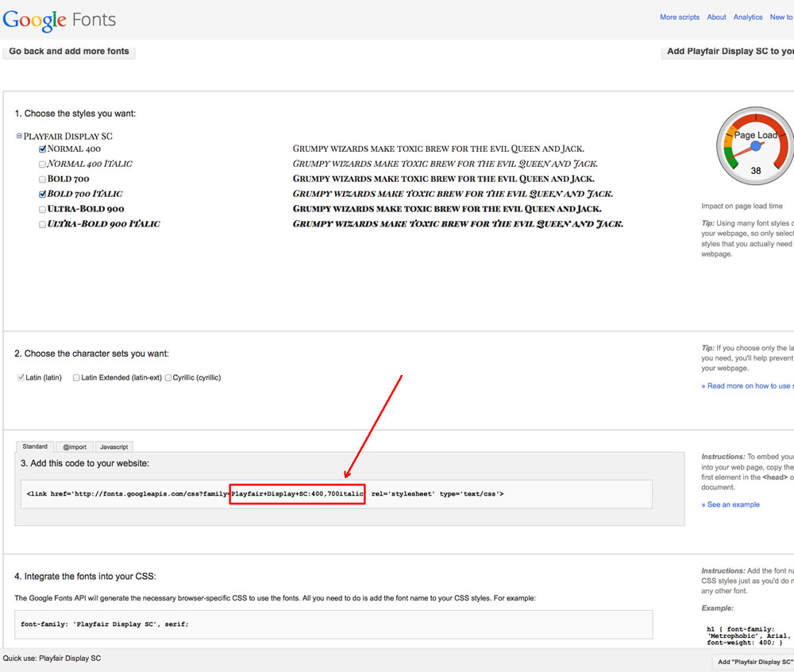794x672 pixels.
Task: Enable the Ultra-Bold 900 checkbox
Action: [x=43, y=210]
